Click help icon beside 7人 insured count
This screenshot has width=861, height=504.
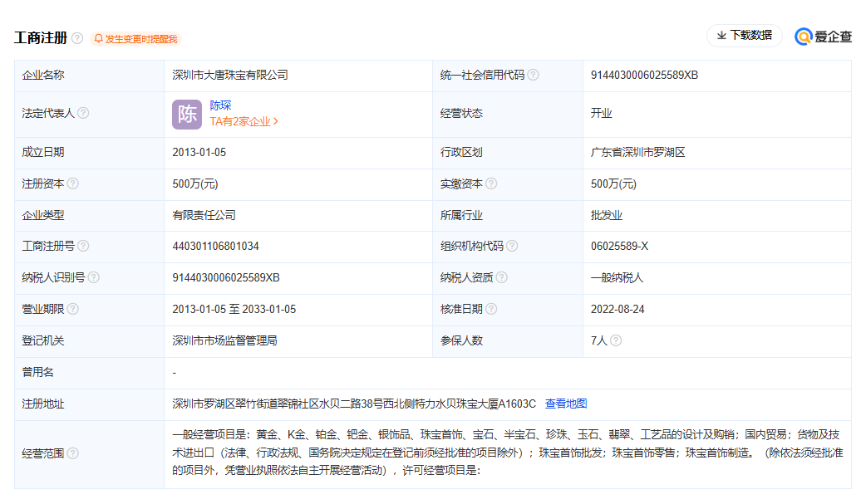click(616, 340)
